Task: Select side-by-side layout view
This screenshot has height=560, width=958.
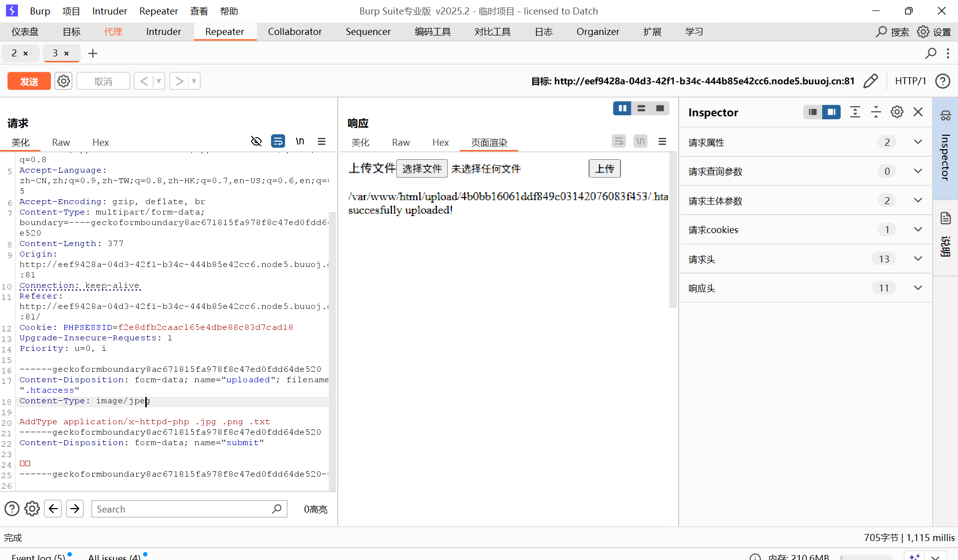Action: coord(622,108)
